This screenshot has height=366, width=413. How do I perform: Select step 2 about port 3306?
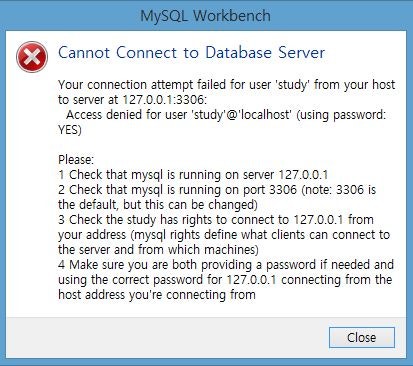click(x=217, y=190)
